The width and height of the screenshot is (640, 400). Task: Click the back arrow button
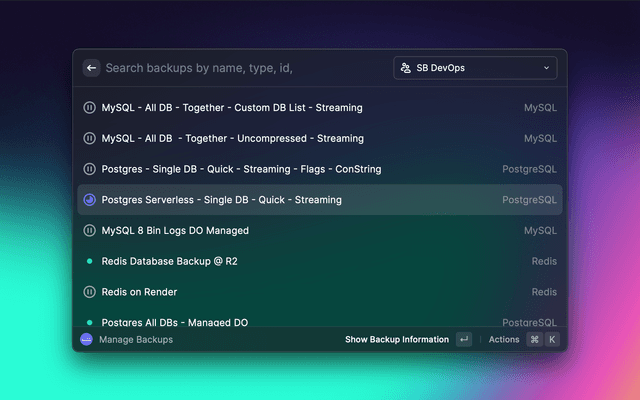coord(91,68)
